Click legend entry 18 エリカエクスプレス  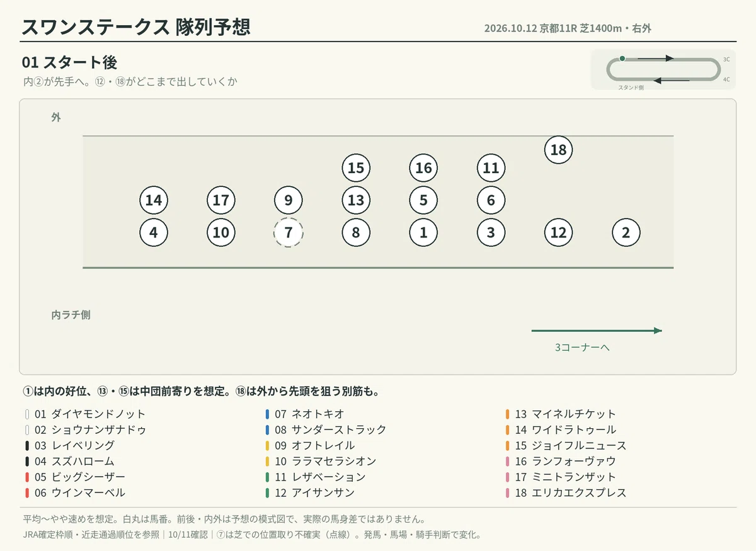pos(566,493)
